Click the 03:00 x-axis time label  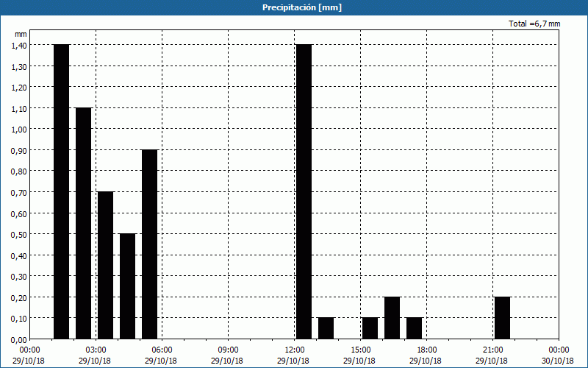click(x=96, y=350)
